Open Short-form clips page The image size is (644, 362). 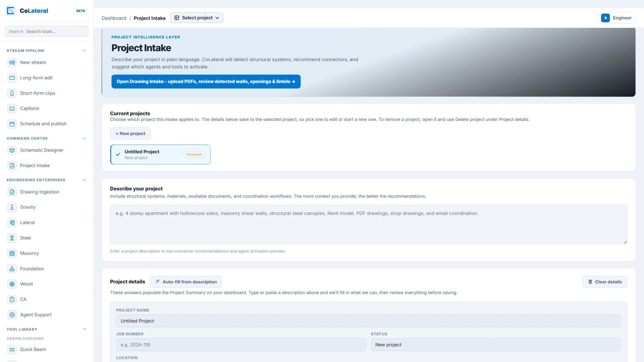click(x=38, y=93)
